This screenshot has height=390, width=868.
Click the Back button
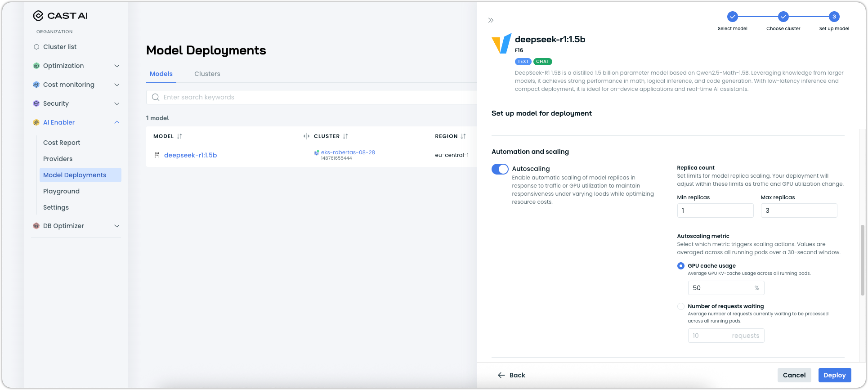click(511, 375)
